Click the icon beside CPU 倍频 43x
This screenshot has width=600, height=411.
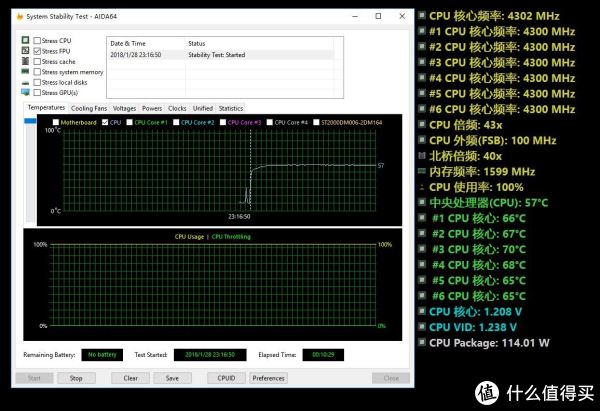[x=422, y=124]
